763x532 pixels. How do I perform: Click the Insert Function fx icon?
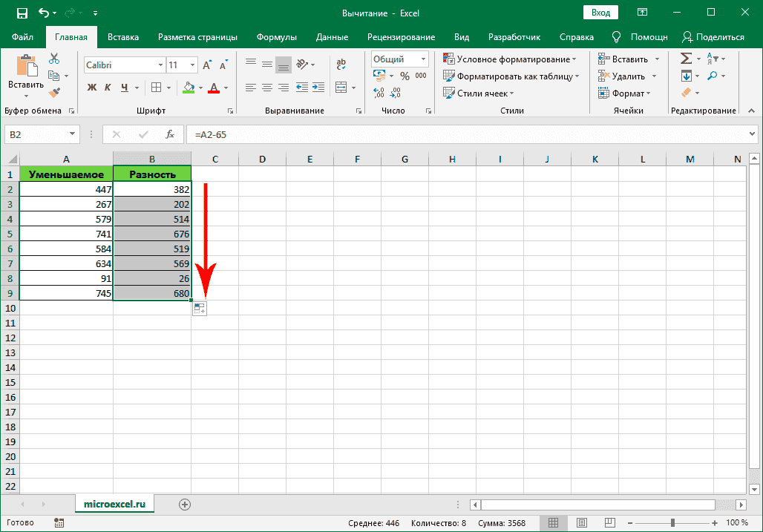170,134
